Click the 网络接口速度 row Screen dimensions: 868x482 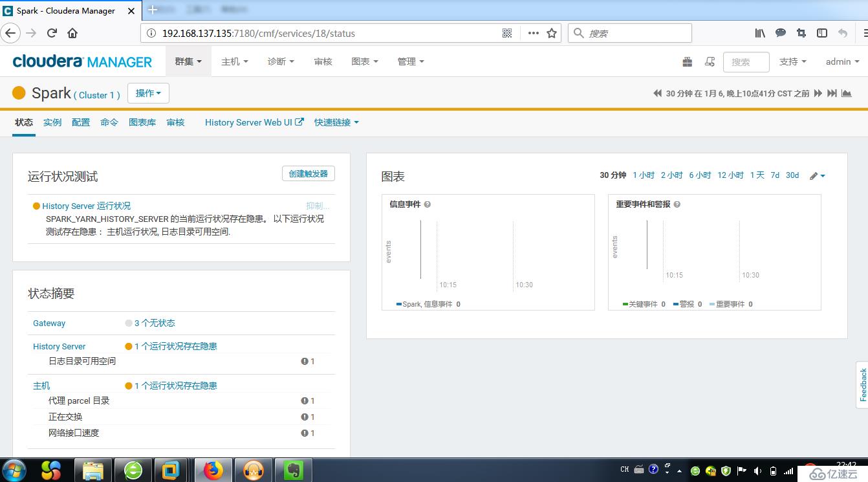click(182, 433)
